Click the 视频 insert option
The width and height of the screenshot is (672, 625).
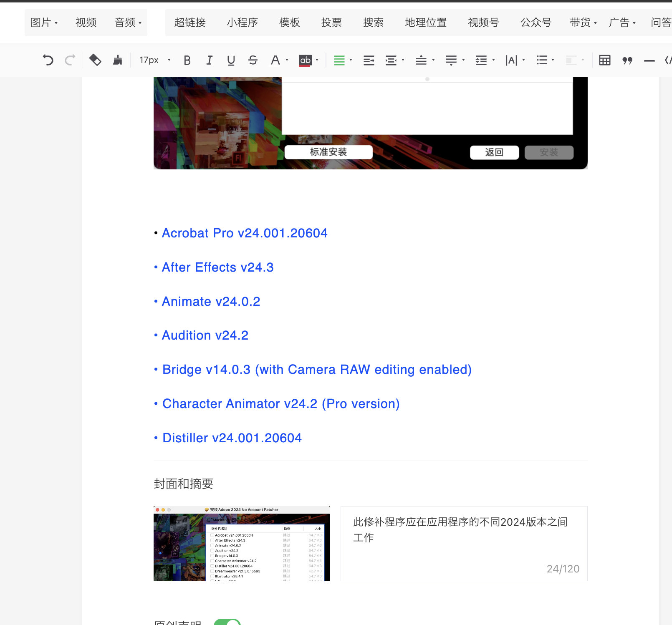86,23
